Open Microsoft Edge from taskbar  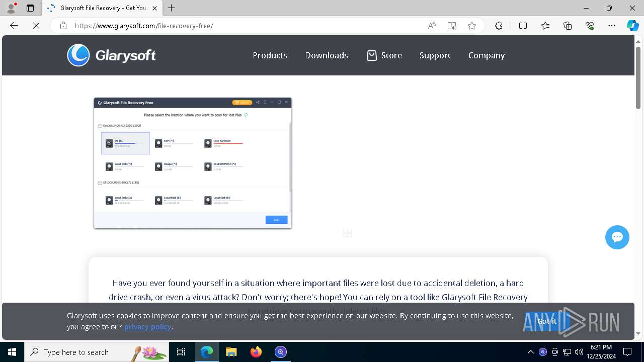coord(207,352)
